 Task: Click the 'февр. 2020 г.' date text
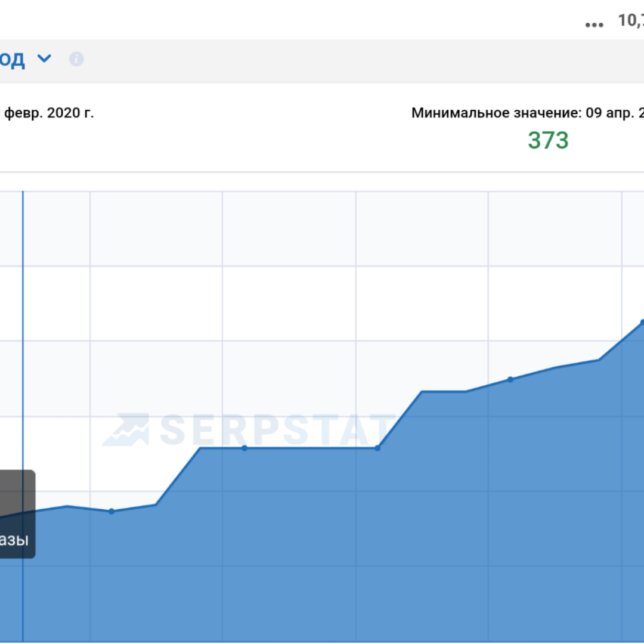tap(49, 113)
